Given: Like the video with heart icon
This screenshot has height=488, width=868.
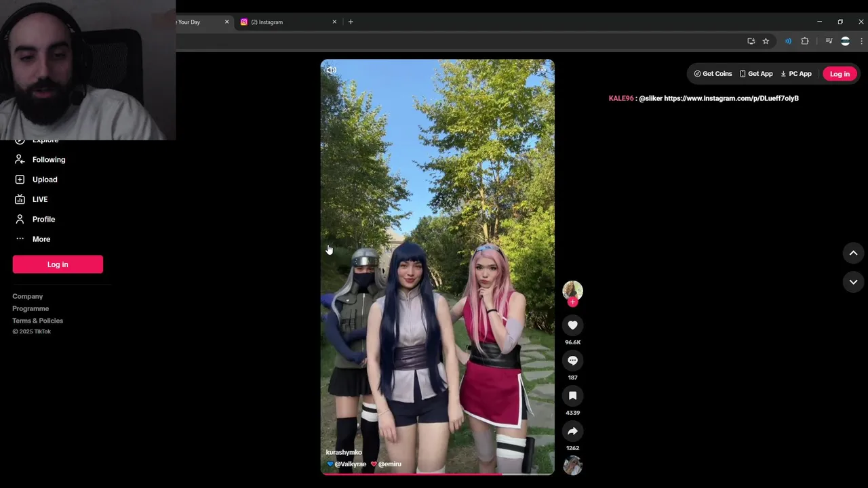Looking at the screenshot, I should click(572, 325).
